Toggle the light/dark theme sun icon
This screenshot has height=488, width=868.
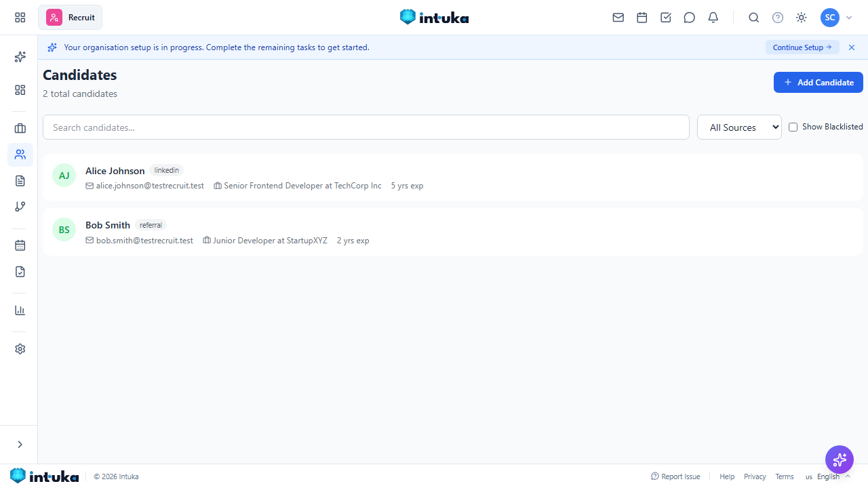click(x=801, y=18)
